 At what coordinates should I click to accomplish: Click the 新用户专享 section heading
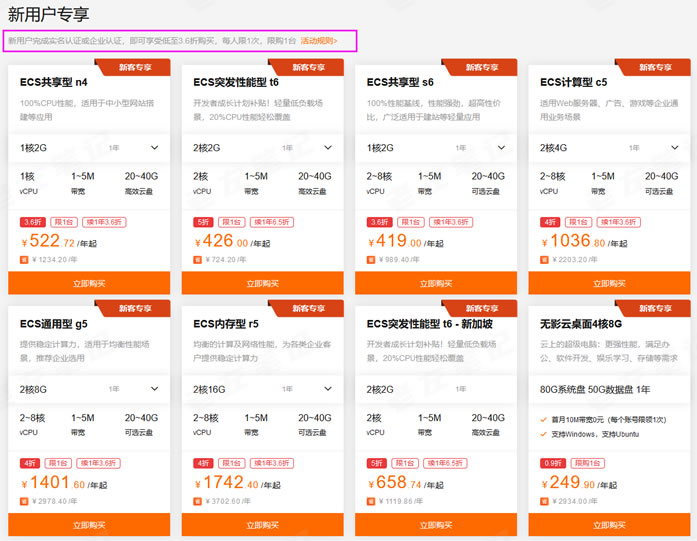point(48,14)
